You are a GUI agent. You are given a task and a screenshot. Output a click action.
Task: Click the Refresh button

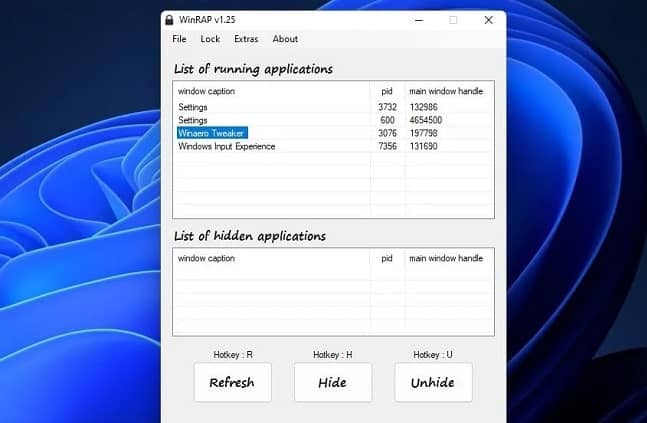pos(233,382)
